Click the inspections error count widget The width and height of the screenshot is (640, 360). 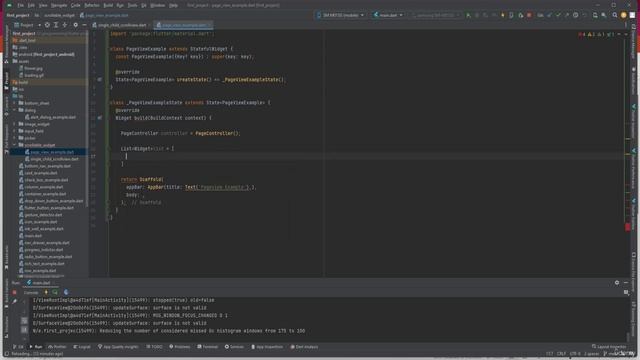click(x=581, y=34)
